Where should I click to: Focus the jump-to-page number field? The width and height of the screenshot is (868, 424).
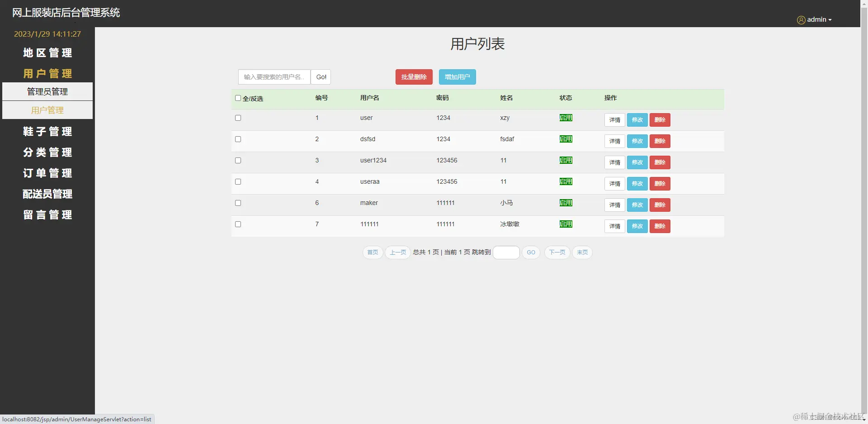coord(506,252)
